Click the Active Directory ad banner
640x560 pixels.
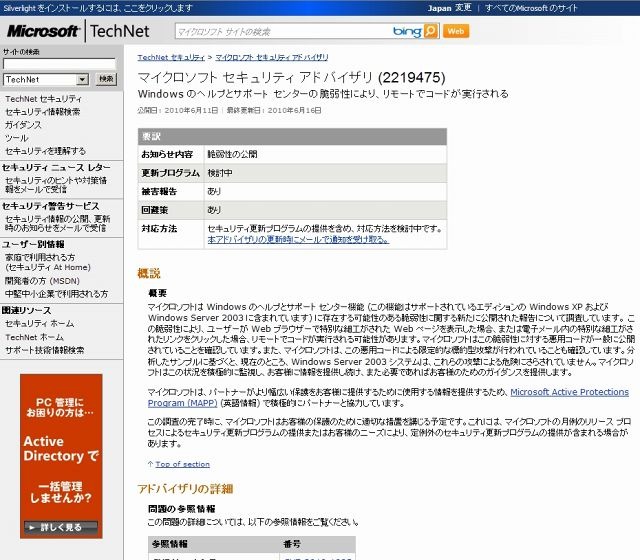pyautogui.click(x=61, y=456)
